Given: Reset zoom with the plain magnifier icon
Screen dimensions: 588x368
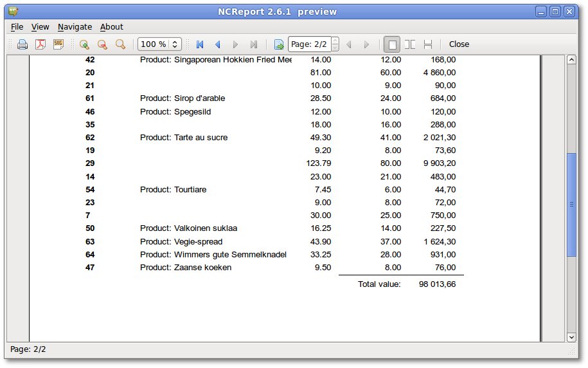Looking at the screenshot, I should tap(120, 44).
